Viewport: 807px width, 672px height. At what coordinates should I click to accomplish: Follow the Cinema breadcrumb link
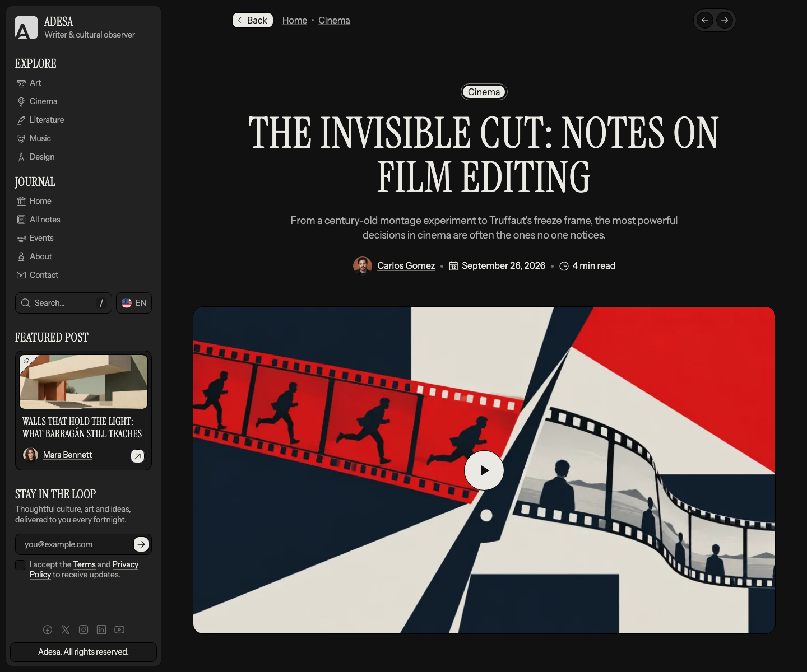point(334,20)
